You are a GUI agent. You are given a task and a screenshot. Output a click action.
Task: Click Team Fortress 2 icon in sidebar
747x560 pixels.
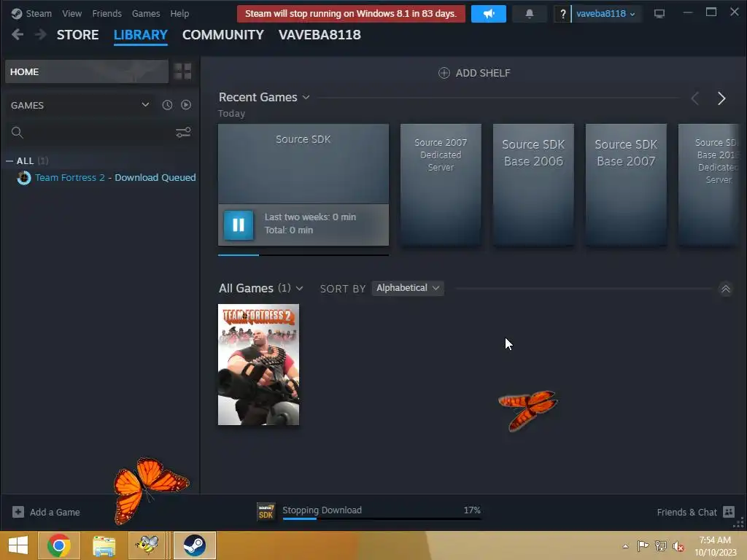(24, 178)
